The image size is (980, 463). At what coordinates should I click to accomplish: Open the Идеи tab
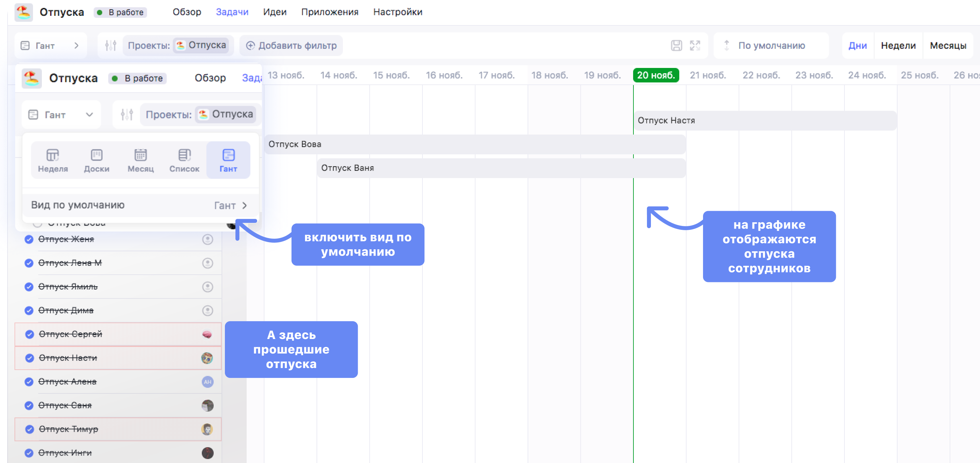tap(275, 12)
